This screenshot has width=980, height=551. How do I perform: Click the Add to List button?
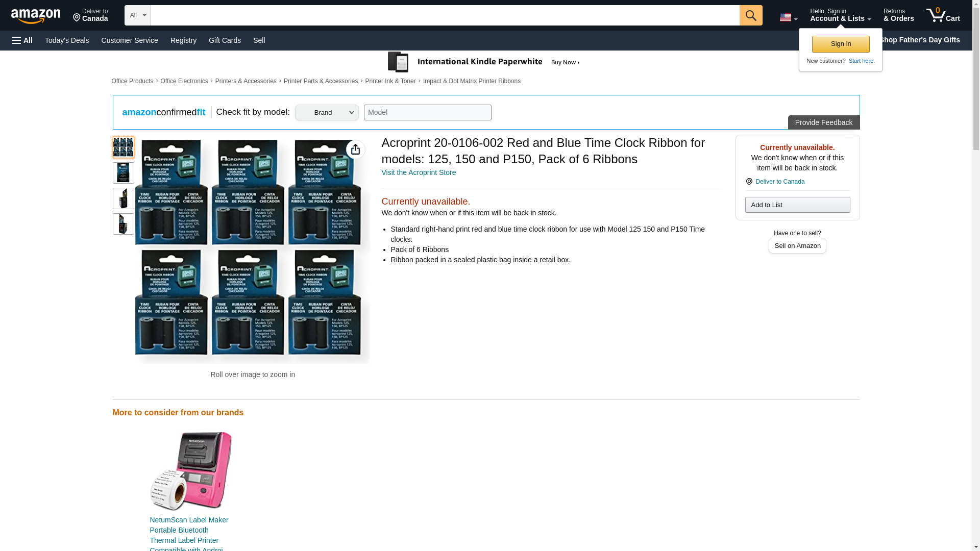point(797,205)
